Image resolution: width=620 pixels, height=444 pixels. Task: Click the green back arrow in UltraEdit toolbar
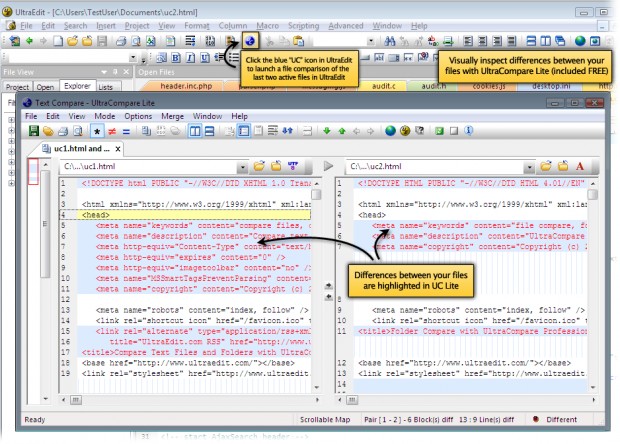point(29,41)
